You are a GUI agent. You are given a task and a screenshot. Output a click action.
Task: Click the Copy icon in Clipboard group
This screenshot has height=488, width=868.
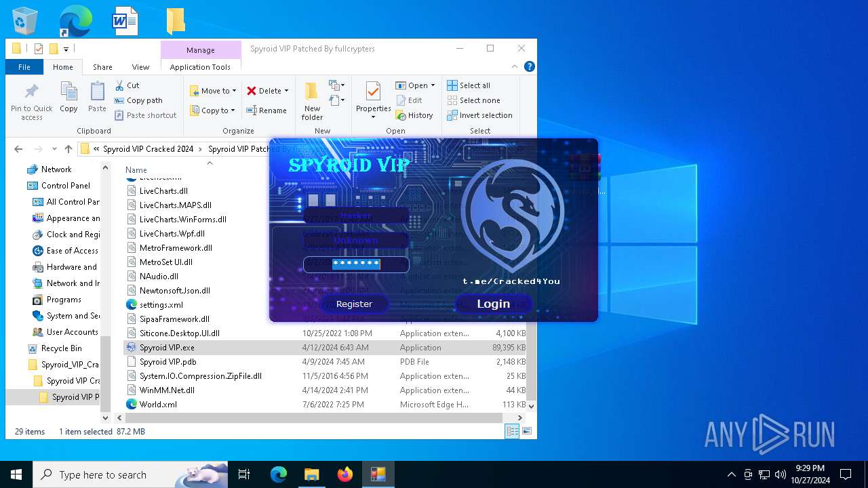pyautogui.click(x=68, y=91)
